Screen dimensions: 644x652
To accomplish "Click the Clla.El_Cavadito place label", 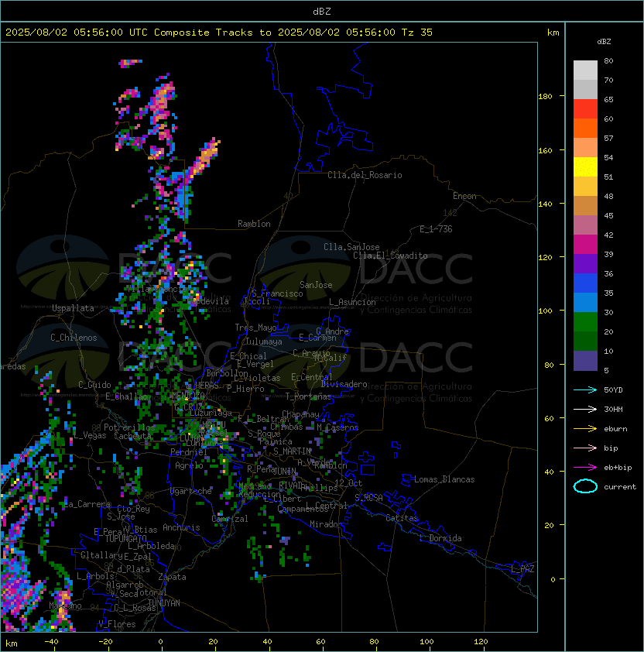I will (x=390, y=256).
